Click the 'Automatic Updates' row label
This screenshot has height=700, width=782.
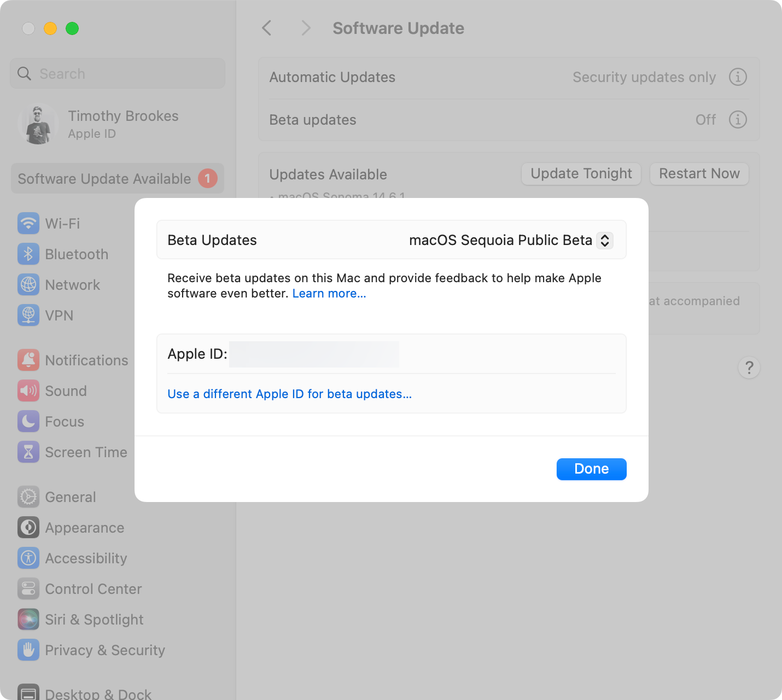point(332,77)
